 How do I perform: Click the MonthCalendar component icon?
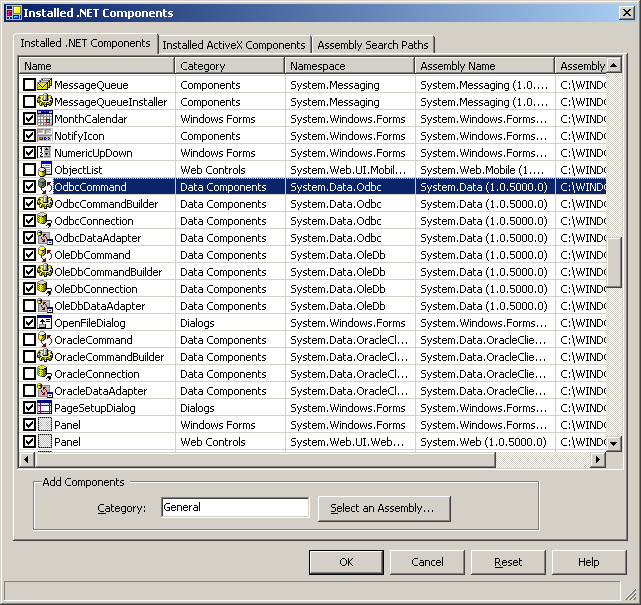tap(45, 119)
